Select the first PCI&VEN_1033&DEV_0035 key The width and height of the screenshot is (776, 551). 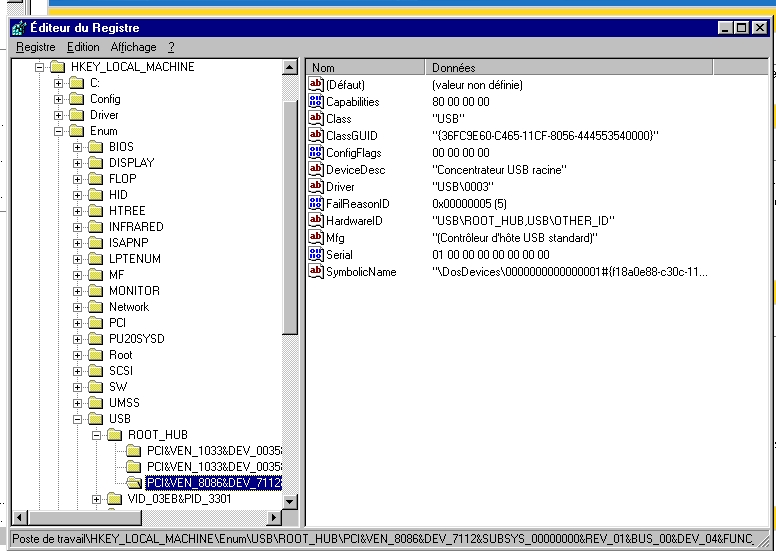(214, 451)
